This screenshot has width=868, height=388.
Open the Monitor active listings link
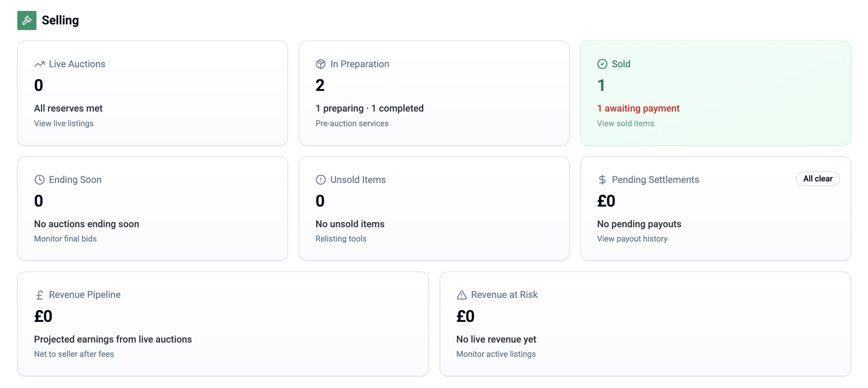click(x=496, y=354)
